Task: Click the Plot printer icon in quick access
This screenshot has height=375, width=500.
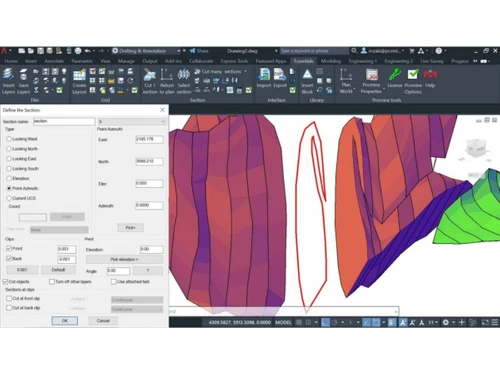Action: coord(78,51)
